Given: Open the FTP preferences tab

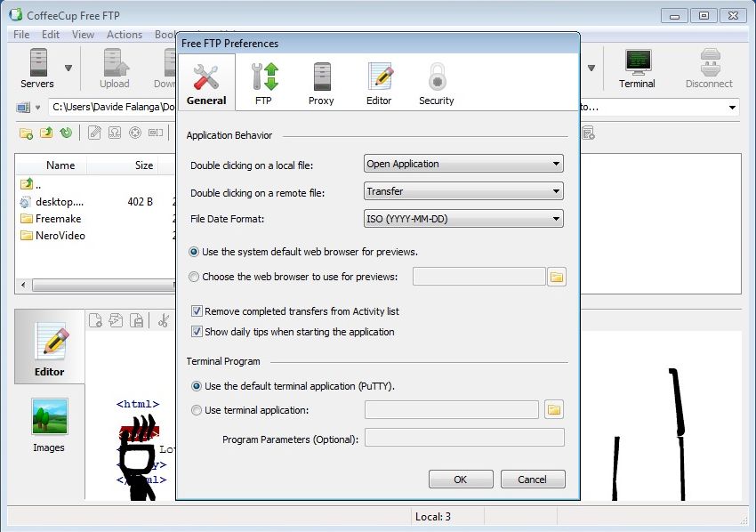Looking at the screenshot, I should click(x=263, y=84).
